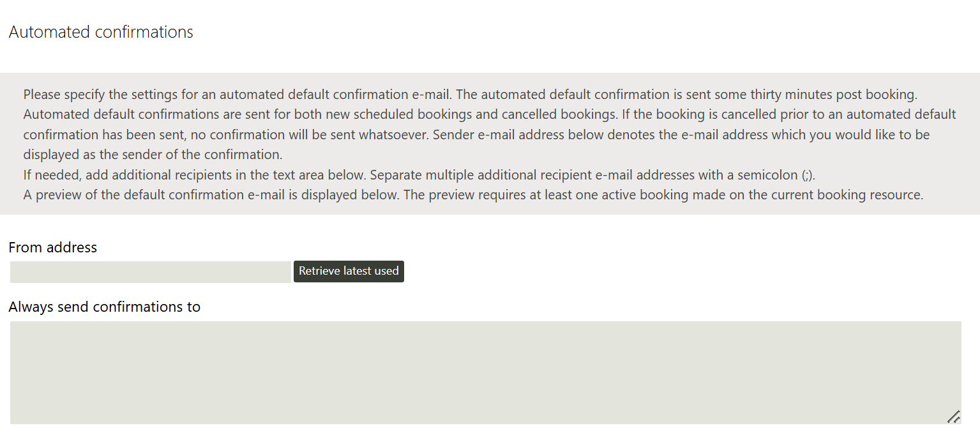The image size is (980, 428).
Task: Click the From address label
Action: tap(53, 248)
